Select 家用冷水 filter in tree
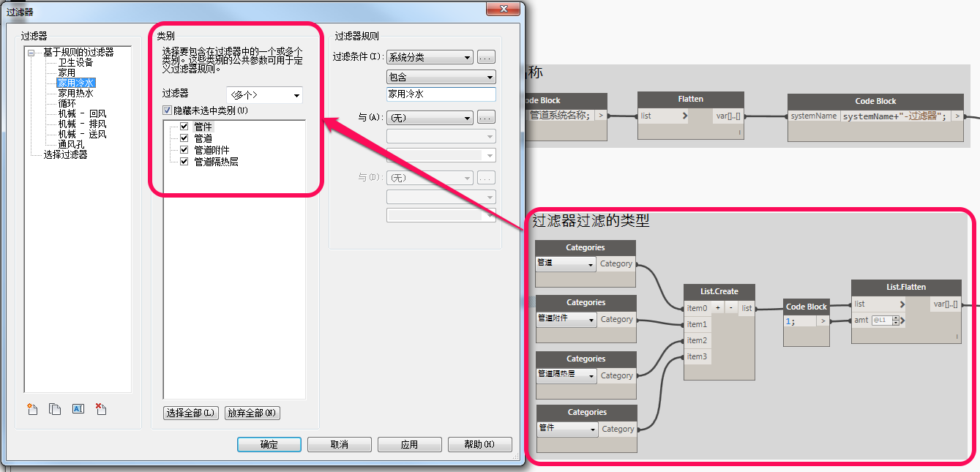 coord(76,83)
